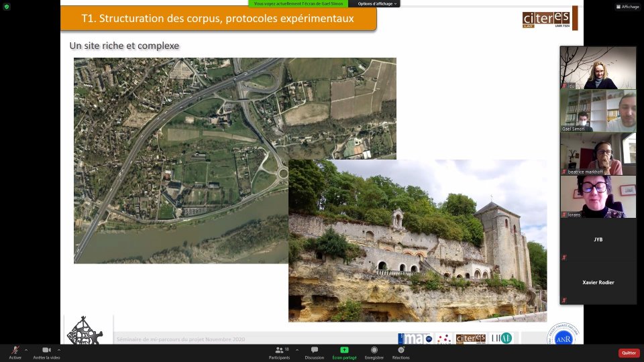Stop the camera with Arrêter la vidéo
The width and height of the screenshot is (644, 362).
(46, 353)
